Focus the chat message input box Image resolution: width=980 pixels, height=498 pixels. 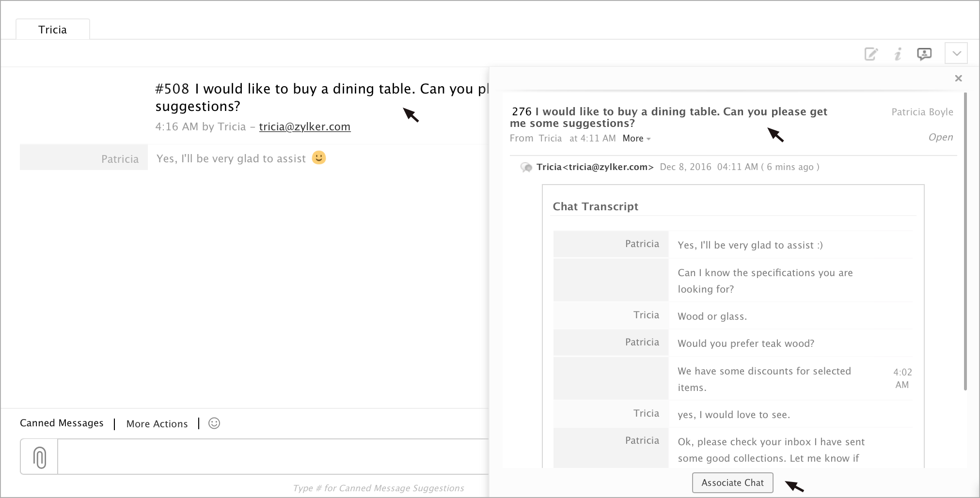(271, 457)
